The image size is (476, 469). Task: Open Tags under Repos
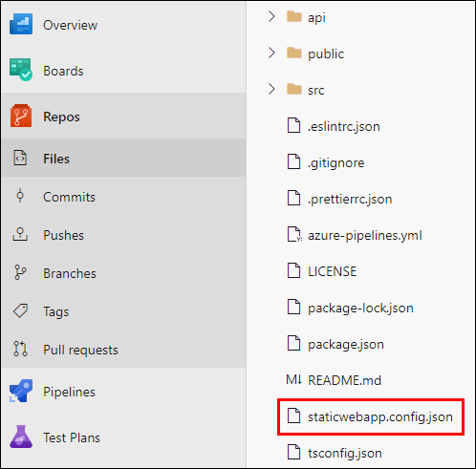tap(56, 312)
